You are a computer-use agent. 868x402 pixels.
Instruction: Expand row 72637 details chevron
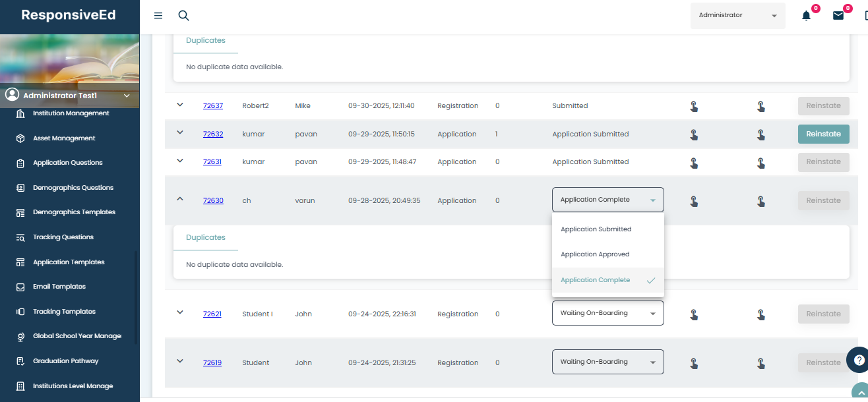[179, 105]
